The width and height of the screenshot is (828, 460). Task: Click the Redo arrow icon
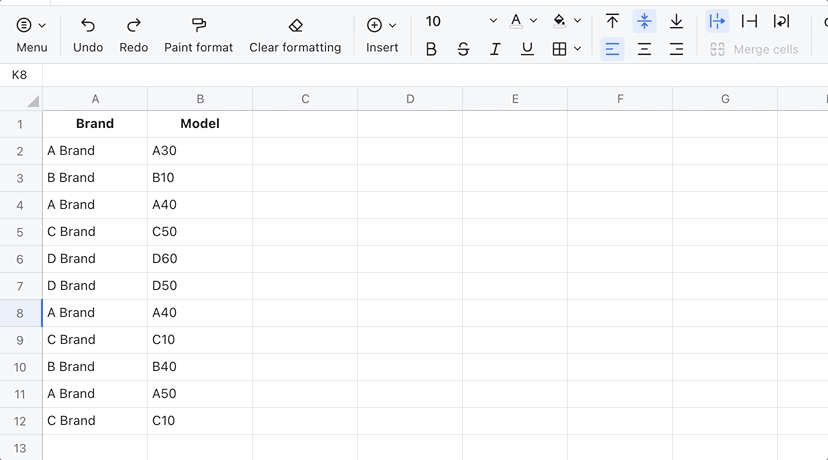133,25
